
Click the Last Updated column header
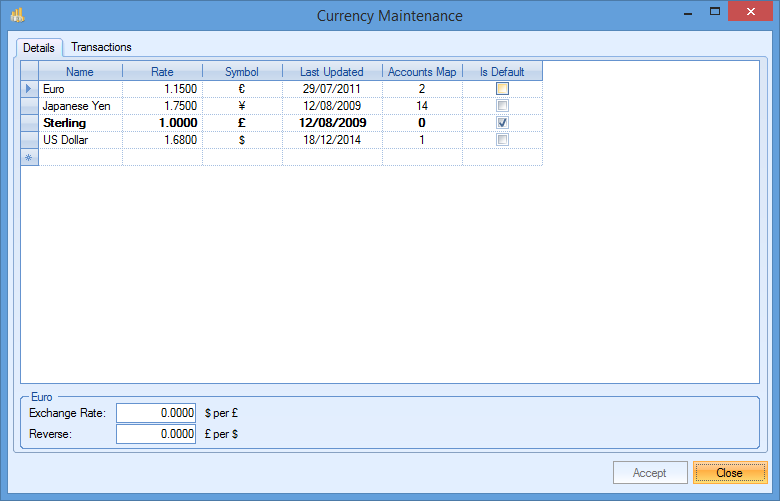click(332, 72)
